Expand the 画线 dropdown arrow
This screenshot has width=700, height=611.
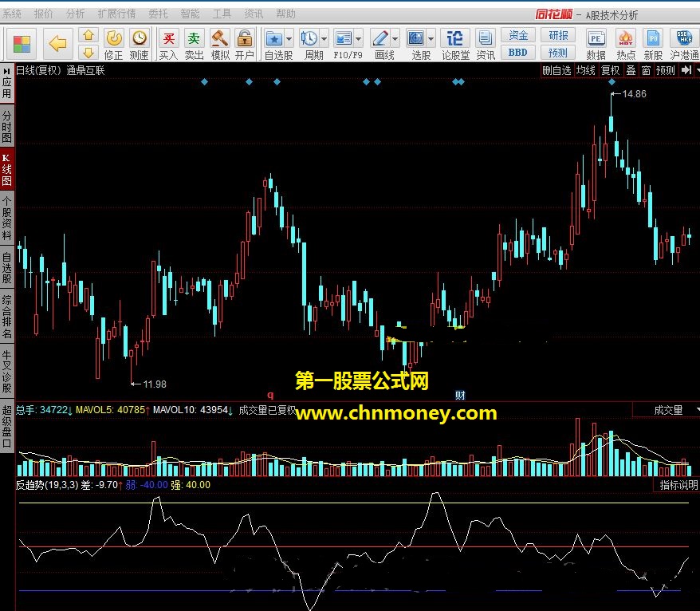tap(395, 39)
